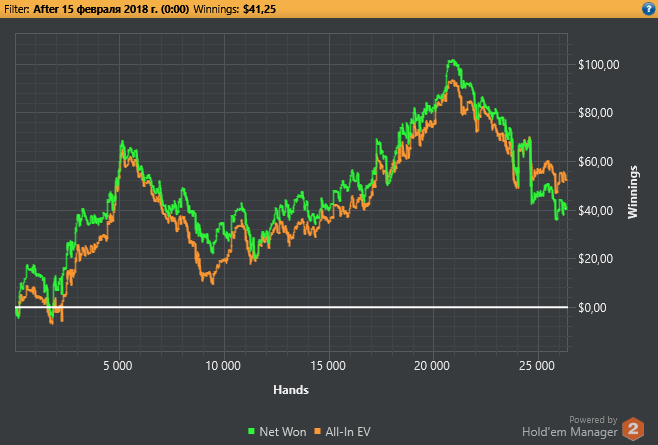Screen dimensions: 658x445
Task: Click the Hands axis title
Action: [x=291, y=390]
